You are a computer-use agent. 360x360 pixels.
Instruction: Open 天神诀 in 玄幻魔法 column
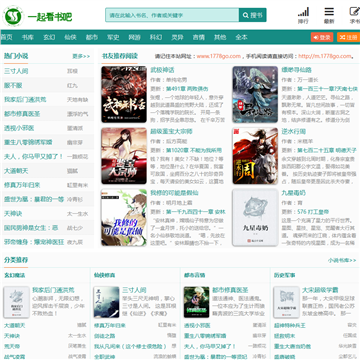click(x=12, y=336)
